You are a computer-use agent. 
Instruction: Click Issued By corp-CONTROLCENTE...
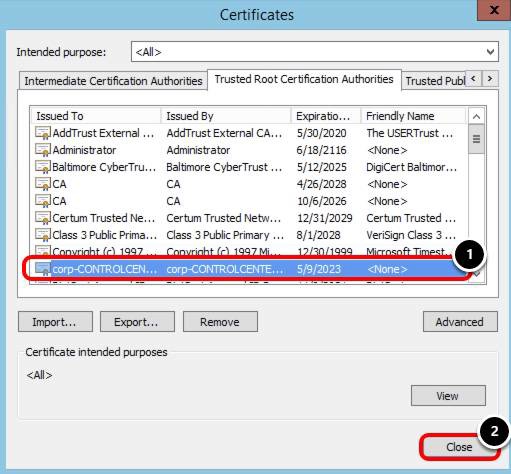[x=225, y=269]
